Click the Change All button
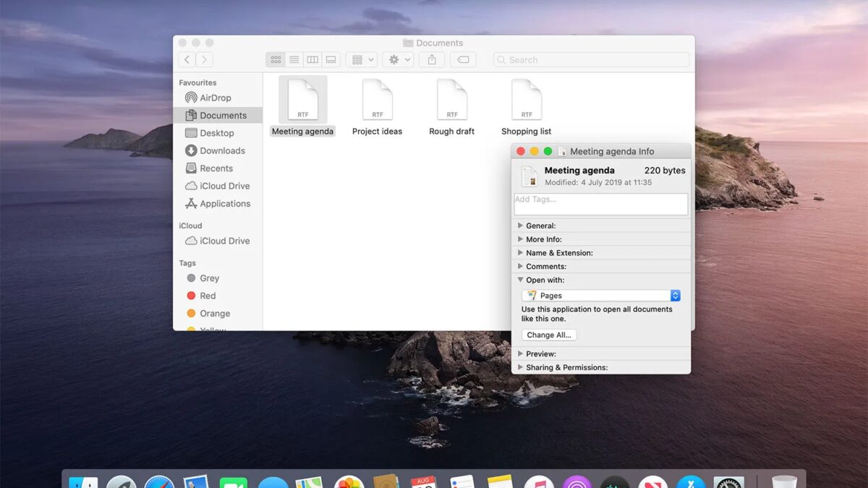 click(549, 335)
